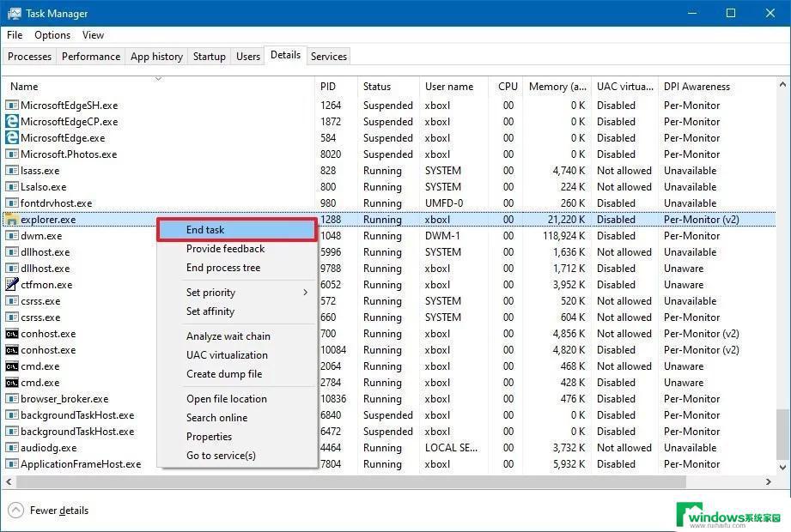Click the vertical scrollbar thumb
The height and width of the screenshot is (532, 791).
tap(783, 434)
